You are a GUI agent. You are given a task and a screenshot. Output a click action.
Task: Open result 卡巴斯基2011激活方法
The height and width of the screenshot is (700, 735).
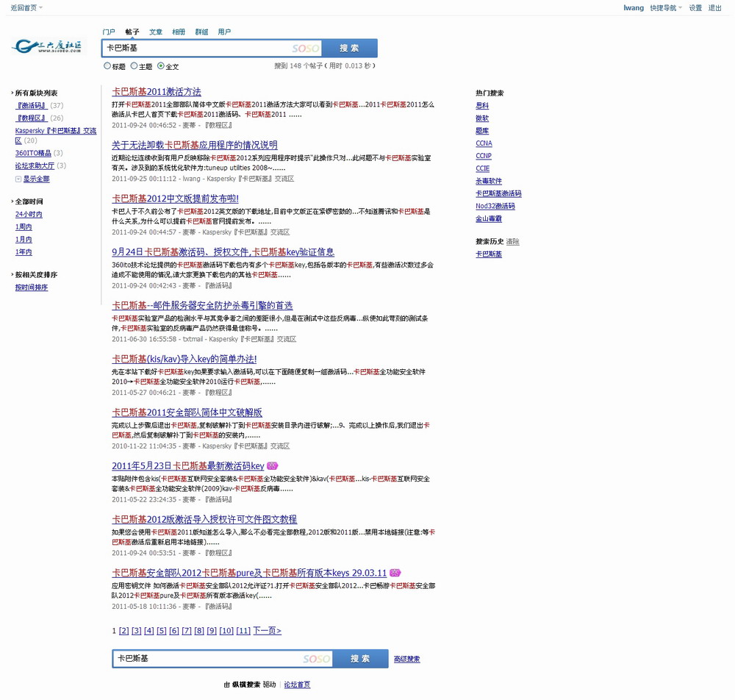coord(157,92)
